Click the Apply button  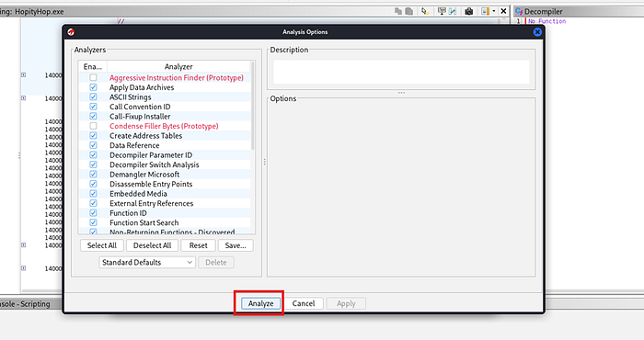pyautogui.click(x=346, y=303)
